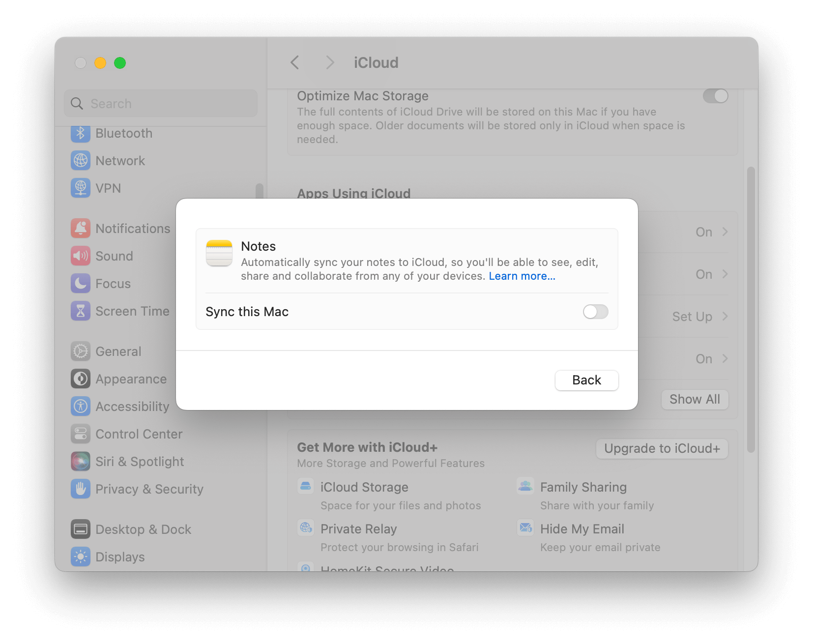Click the Sound speaker icon
This screenshot has width=813, height=644.
[81, 256]
